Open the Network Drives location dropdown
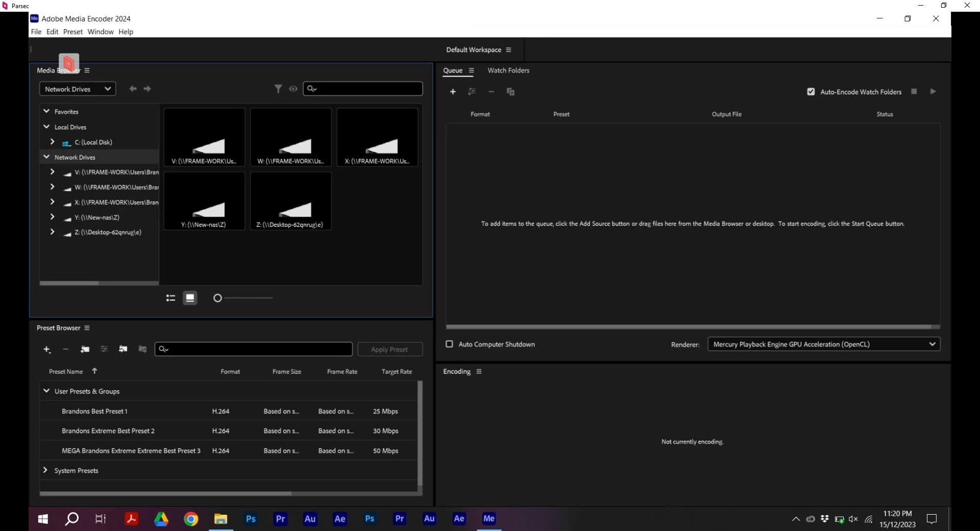Image resolution: width=980 pixels, height=531 pixels. 78,89
